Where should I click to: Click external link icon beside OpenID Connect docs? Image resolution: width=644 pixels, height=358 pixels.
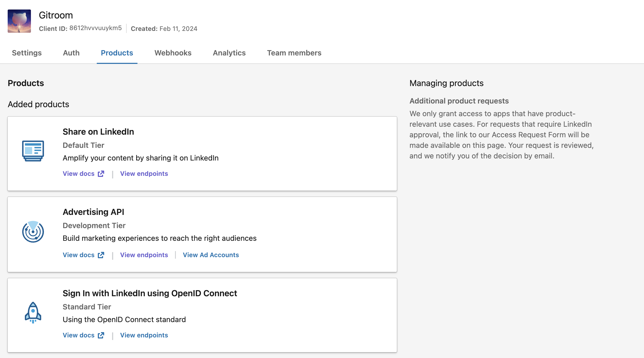pos(101,335)
